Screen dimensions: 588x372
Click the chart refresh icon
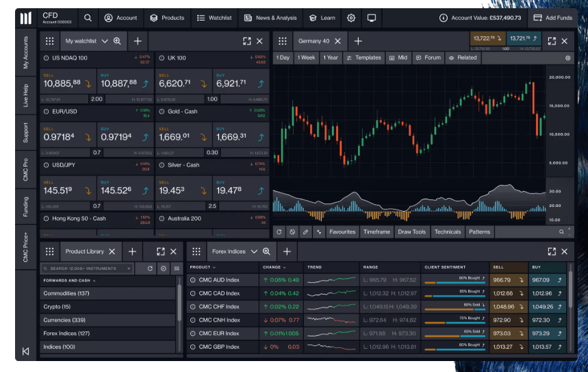point(279,232)
